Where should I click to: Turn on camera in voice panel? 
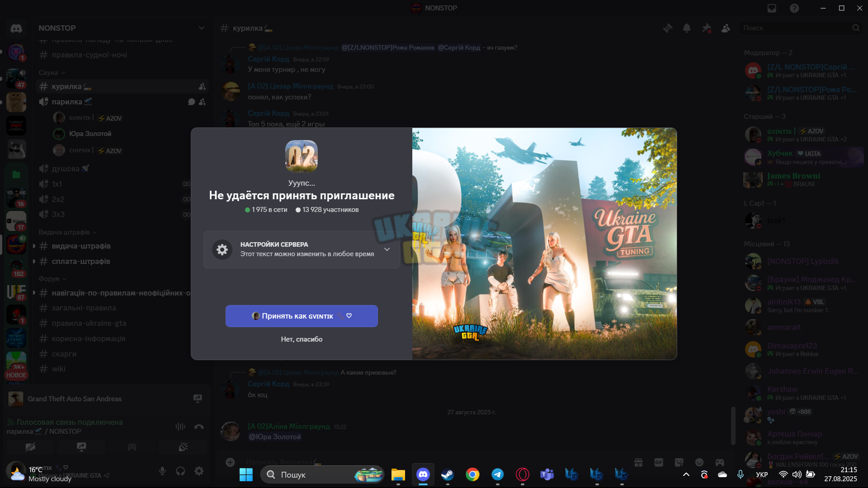point(30,447)
